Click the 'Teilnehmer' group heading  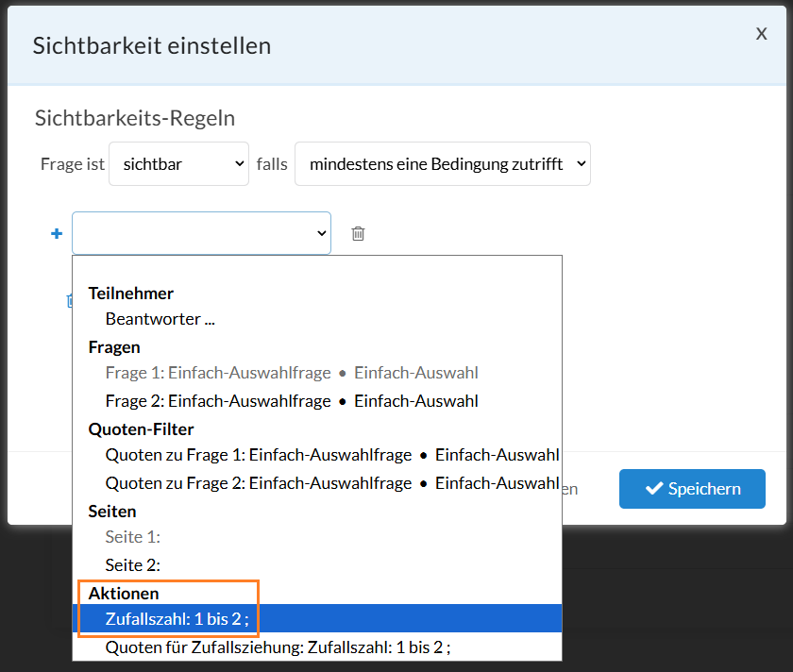coord(131,294)
